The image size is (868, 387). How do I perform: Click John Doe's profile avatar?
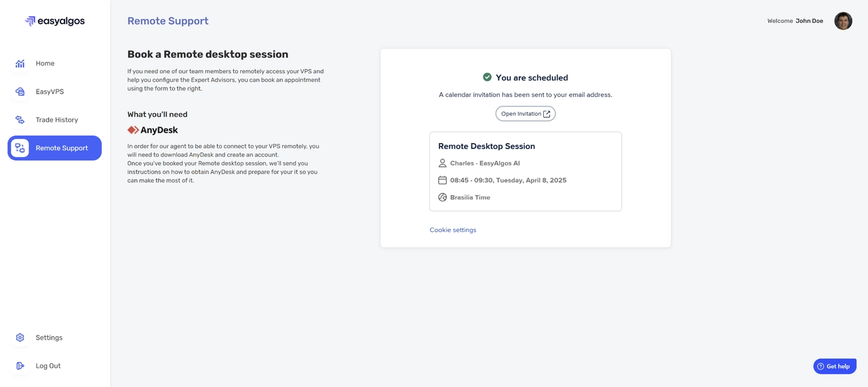pos(843,21)
